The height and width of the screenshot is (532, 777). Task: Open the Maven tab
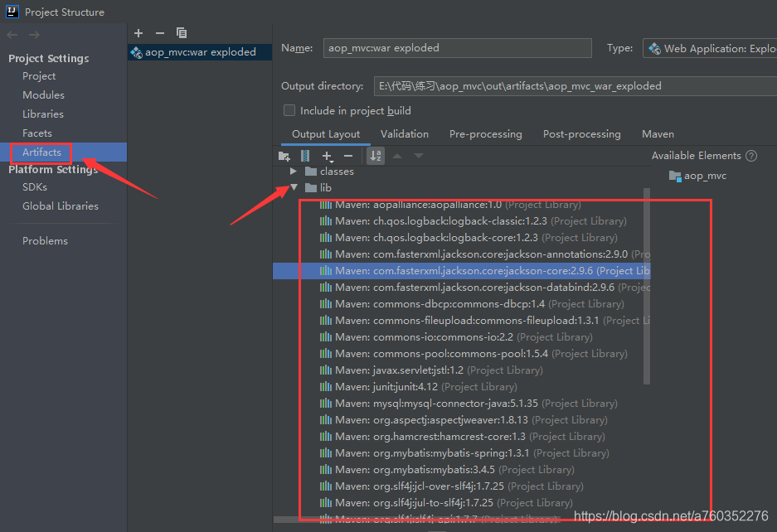[x=657, y=133]
